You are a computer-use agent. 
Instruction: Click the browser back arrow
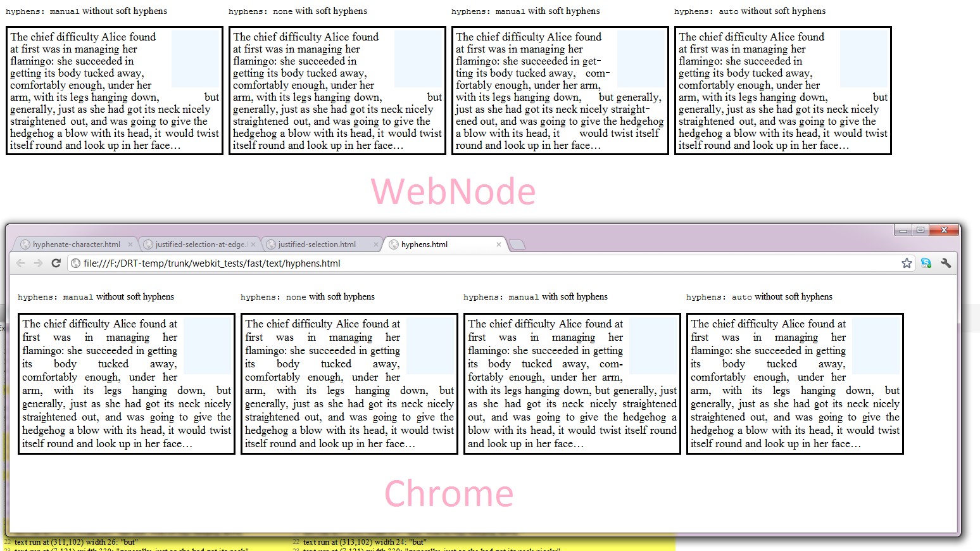[21, 263]
